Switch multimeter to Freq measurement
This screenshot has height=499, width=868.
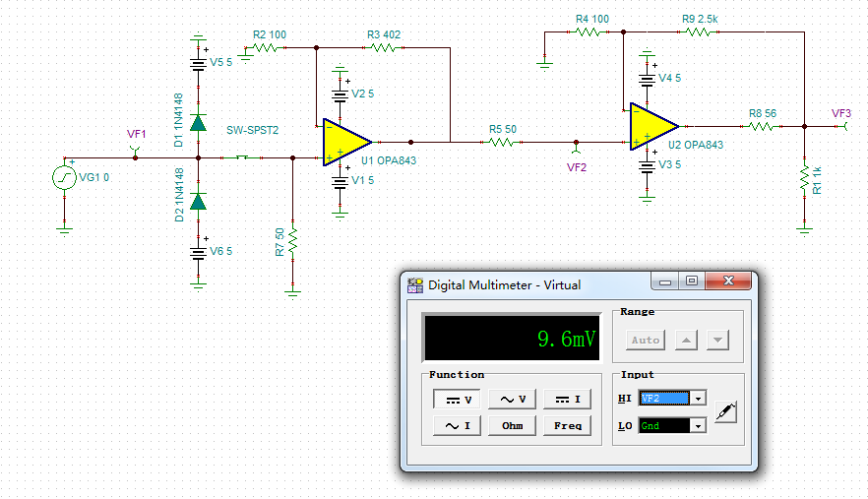pos(568,426)
